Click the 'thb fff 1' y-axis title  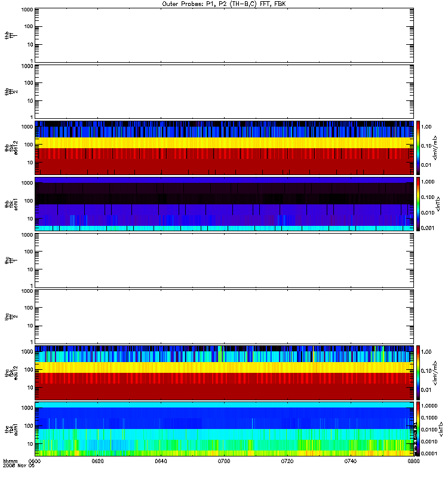tap(11, 35)
